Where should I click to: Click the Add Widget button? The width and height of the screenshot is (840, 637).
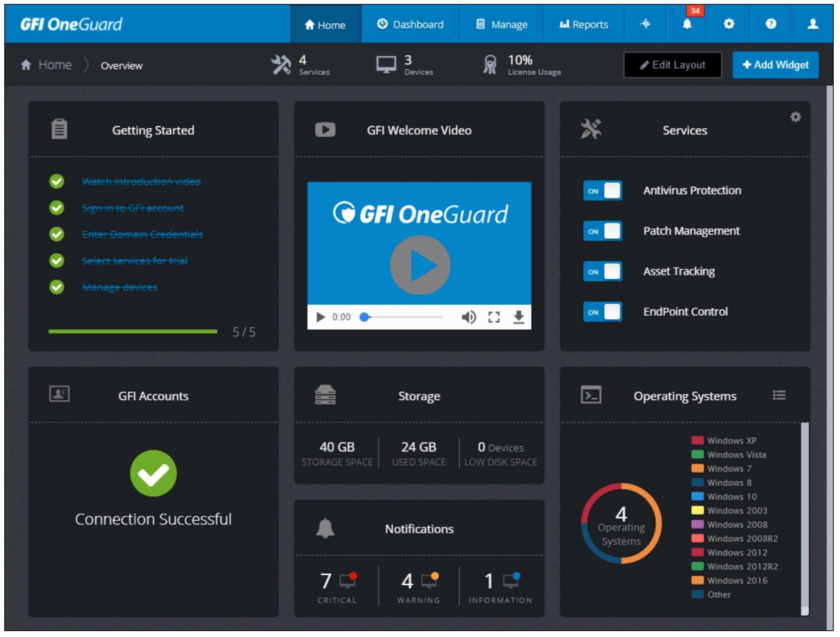[777, 65]
